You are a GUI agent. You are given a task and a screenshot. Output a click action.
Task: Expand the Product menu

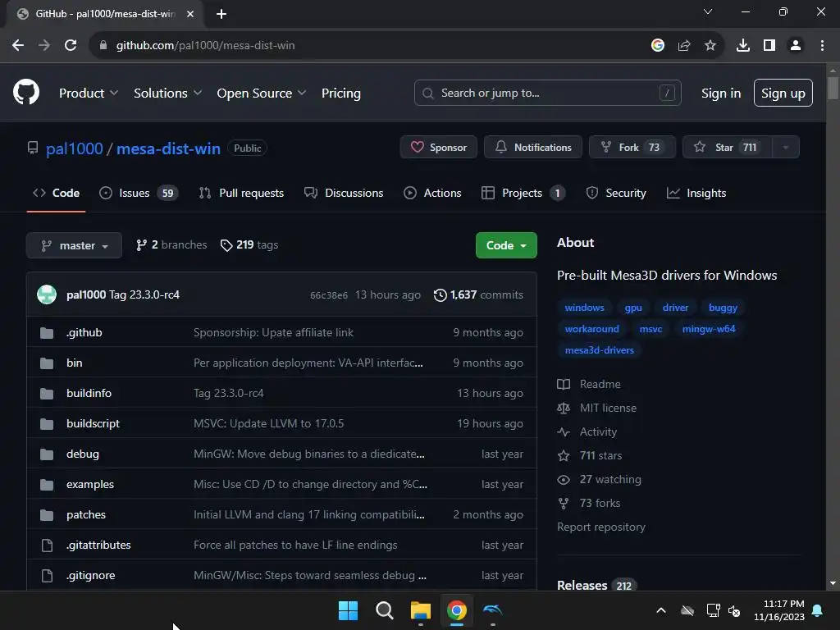click(89, 94)
